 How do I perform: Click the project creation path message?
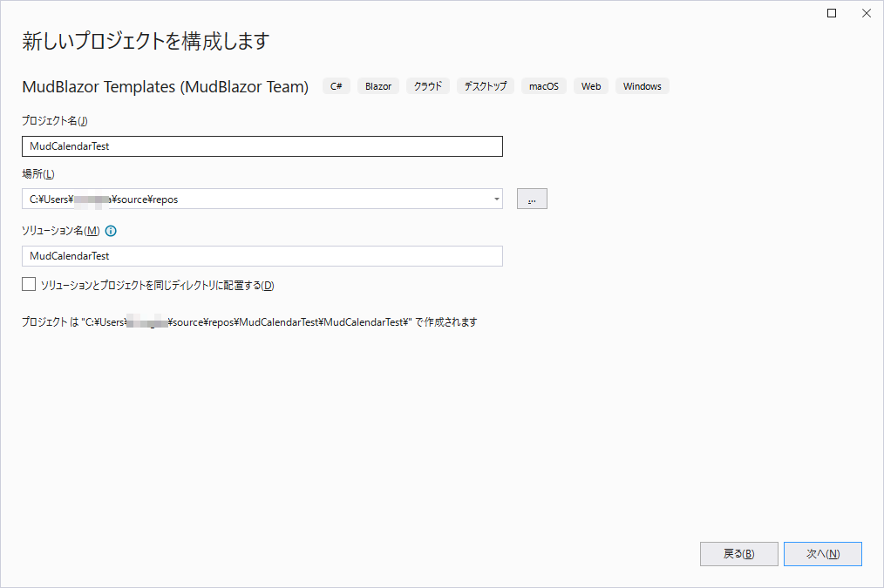pyautogui.click(x=249, y=322)
